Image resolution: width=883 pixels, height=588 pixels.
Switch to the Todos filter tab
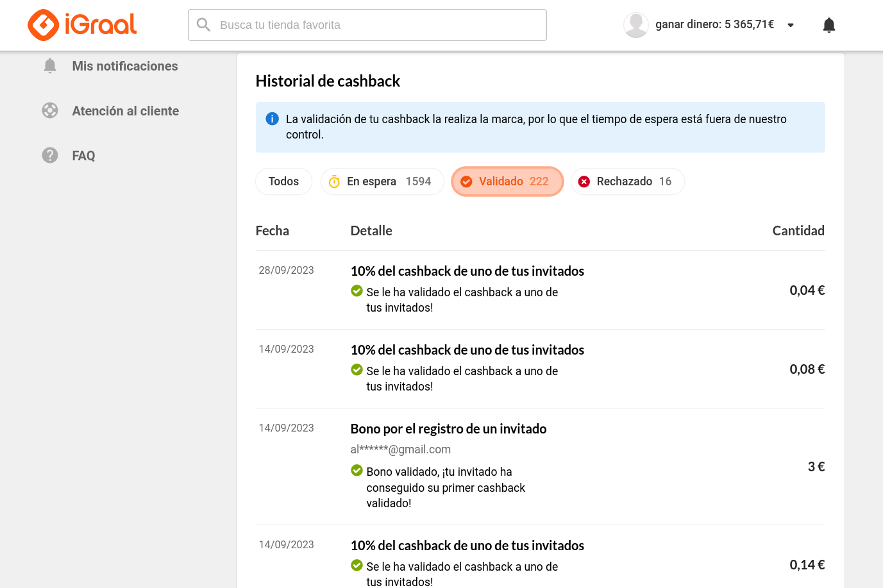coord(283,181)
